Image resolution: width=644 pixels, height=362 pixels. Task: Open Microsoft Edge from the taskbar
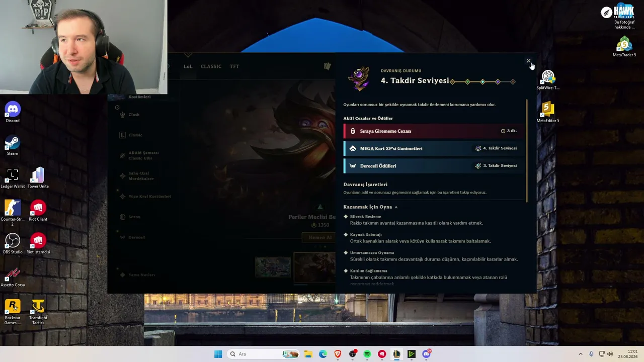(x=323, y=354)
